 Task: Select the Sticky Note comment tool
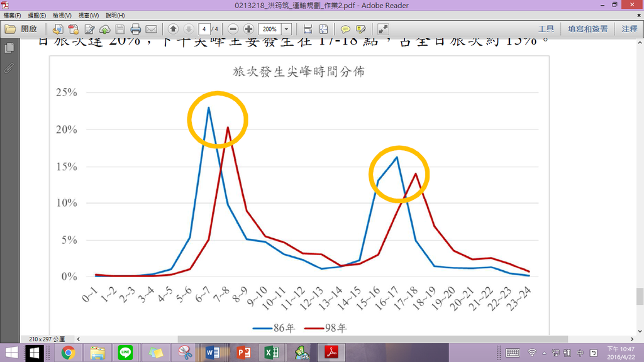click(x=346, y=28)
